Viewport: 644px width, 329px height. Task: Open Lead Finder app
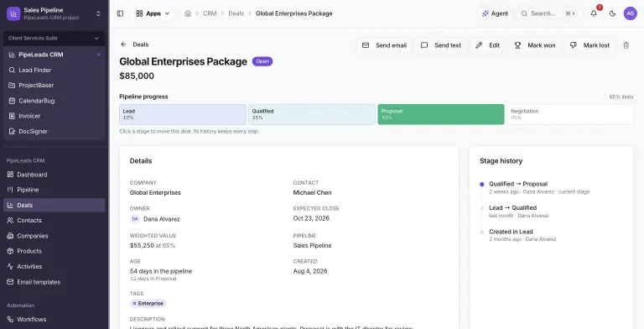tap(55, 70)
